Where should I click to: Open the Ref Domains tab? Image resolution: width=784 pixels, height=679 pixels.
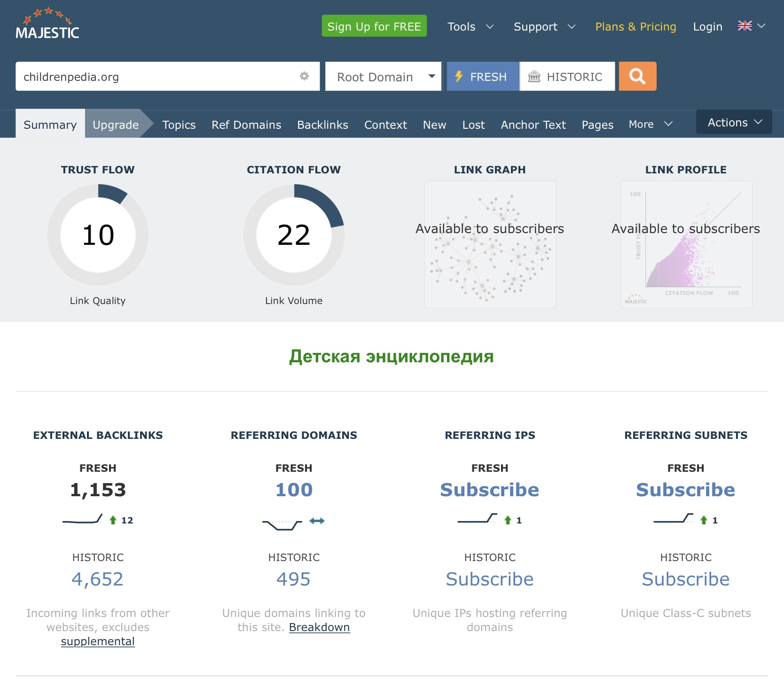click(246, 125)
